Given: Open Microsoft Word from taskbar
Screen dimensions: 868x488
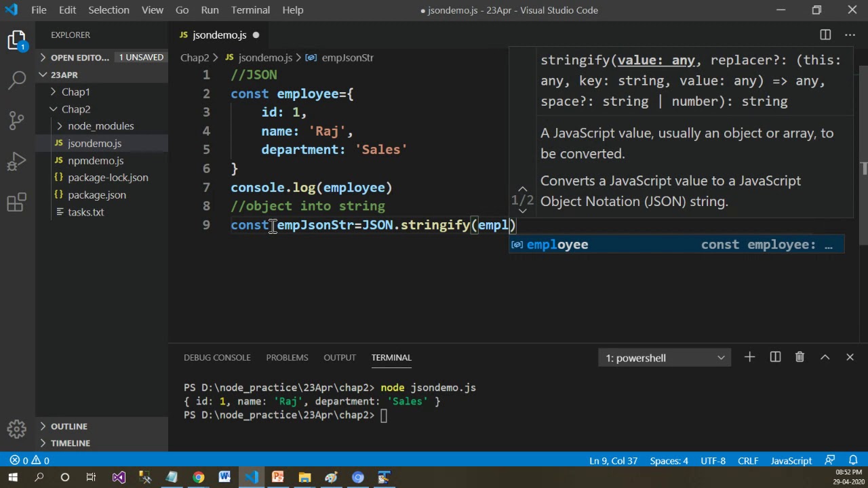Looking at the screenshot, I should tap(224, 478).
